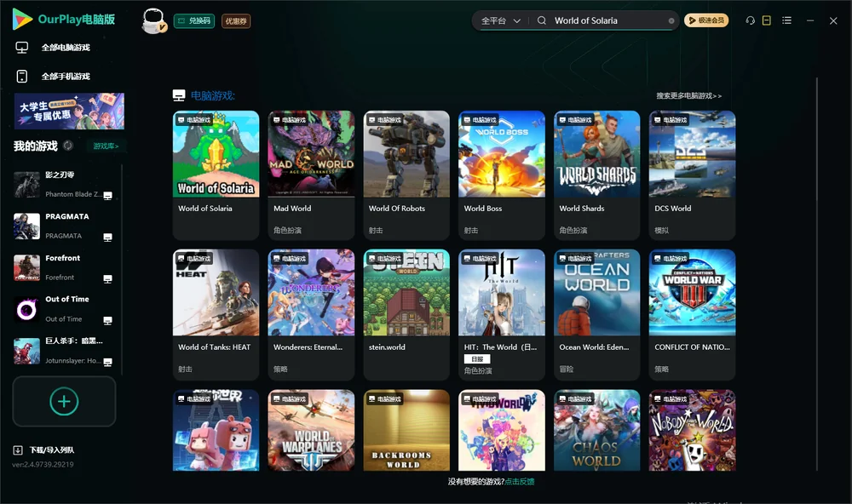Click the refresh icon next to 我的游戏
This screenshot has width=852, height=504.
[x=68, y=146]
